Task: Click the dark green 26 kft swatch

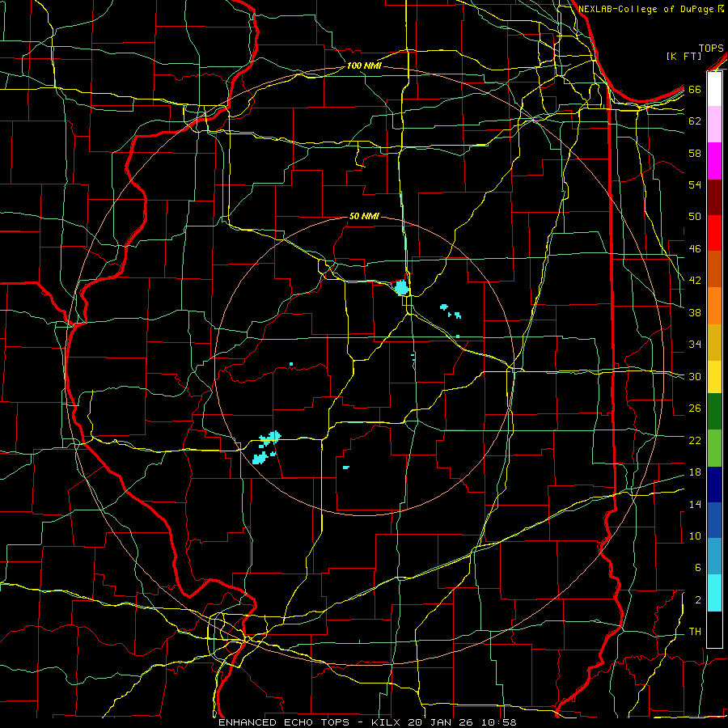Action: pos(714,412)
